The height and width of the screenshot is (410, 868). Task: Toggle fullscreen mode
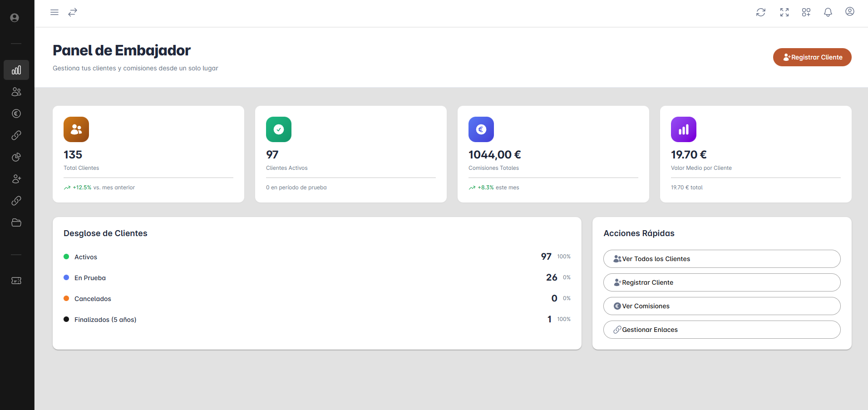pos(784,12)
